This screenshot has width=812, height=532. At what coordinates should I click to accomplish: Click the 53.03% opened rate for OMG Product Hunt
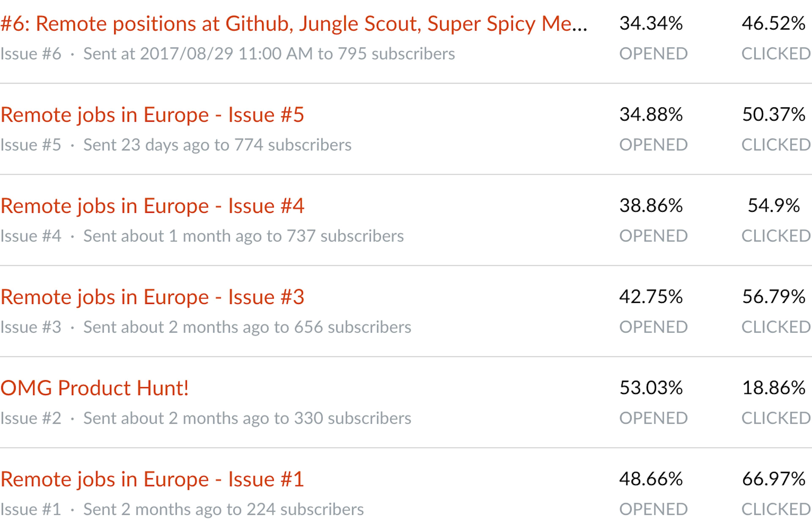click(x=651, y=388)
